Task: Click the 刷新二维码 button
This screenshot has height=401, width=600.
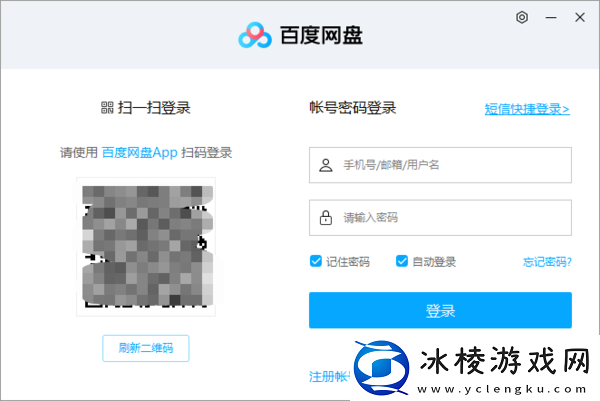Action: tap(146, 348)
